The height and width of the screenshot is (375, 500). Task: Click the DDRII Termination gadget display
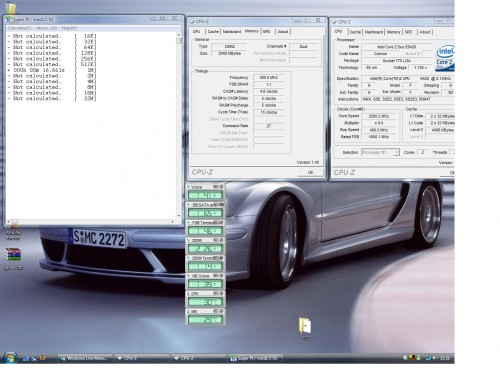(x=205, y=266)
